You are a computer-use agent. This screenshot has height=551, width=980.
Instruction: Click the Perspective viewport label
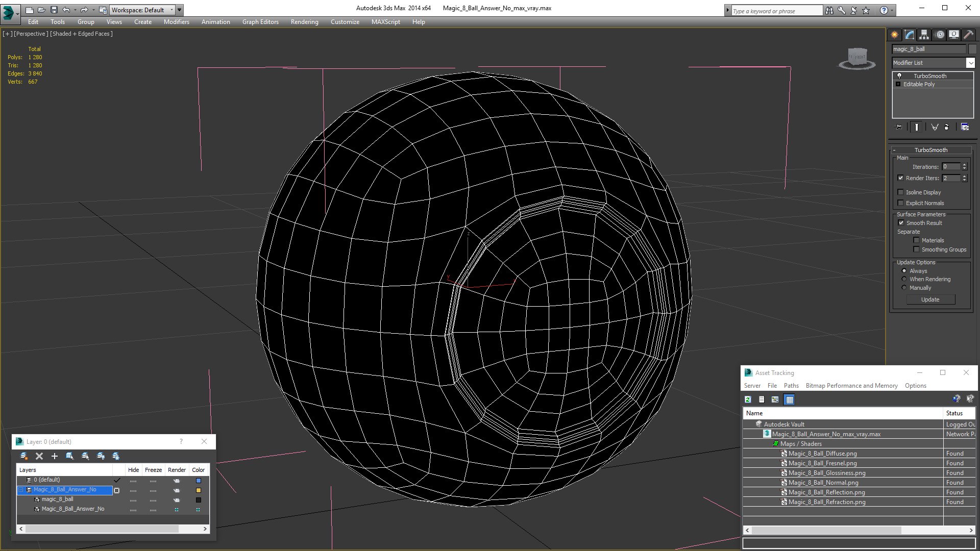[31, 34]
